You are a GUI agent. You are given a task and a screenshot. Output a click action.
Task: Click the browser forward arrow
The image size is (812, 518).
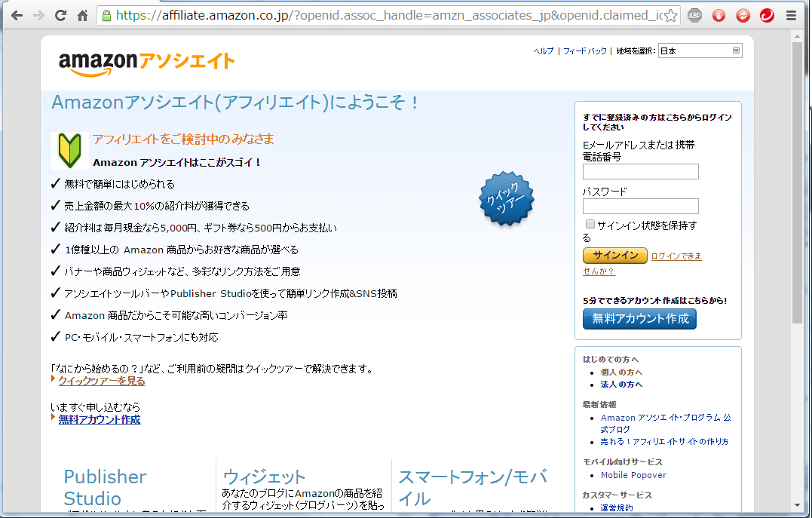coord(38,16)
